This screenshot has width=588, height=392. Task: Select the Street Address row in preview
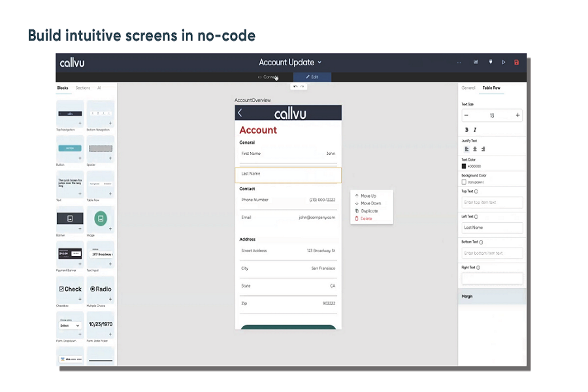(288, 252)
